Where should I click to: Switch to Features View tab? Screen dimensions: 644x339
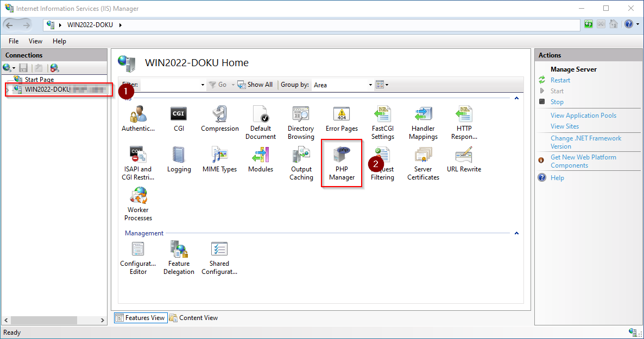141,318
